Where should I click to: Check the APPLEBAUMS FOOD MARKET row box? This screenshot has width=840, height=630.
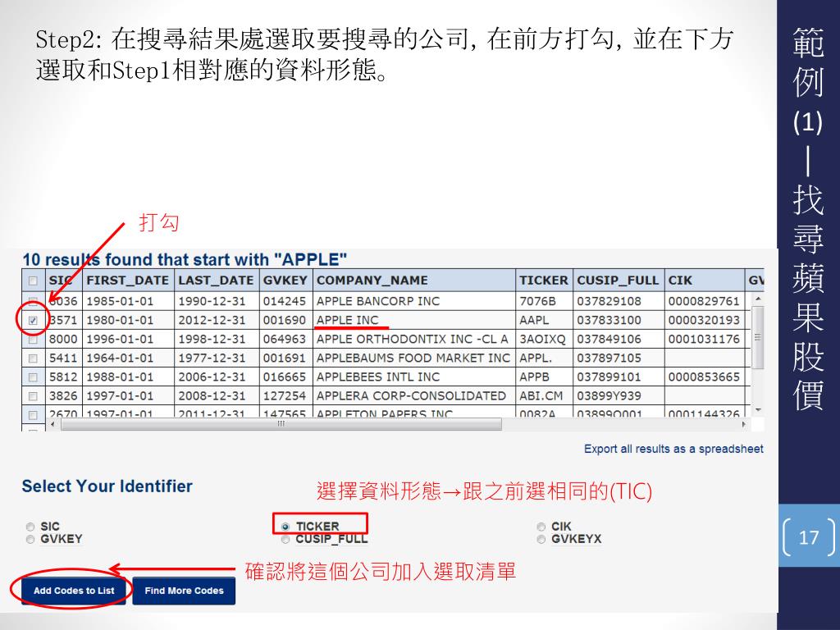pos(33,358)
